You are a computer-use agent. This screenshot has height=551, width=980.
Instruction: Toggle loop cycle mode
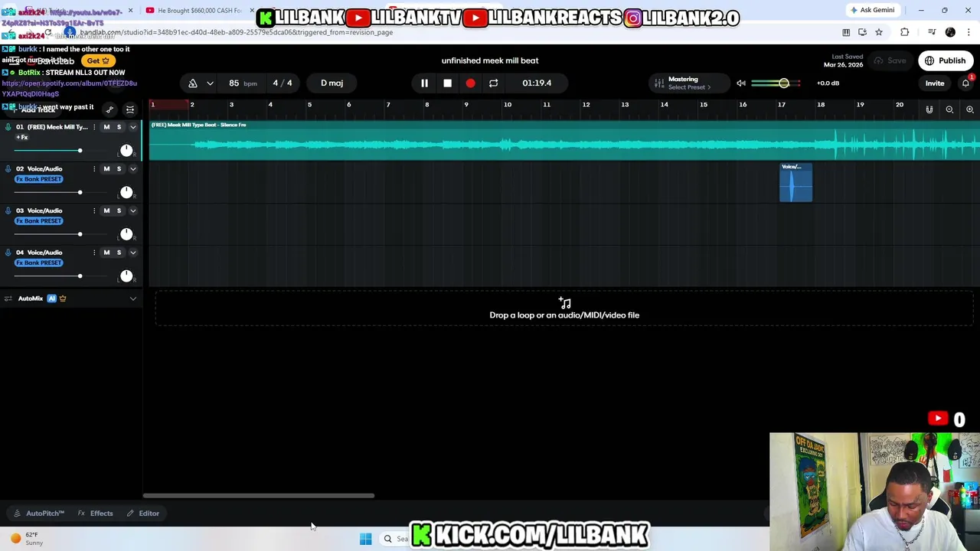click(x=493, y=83)
